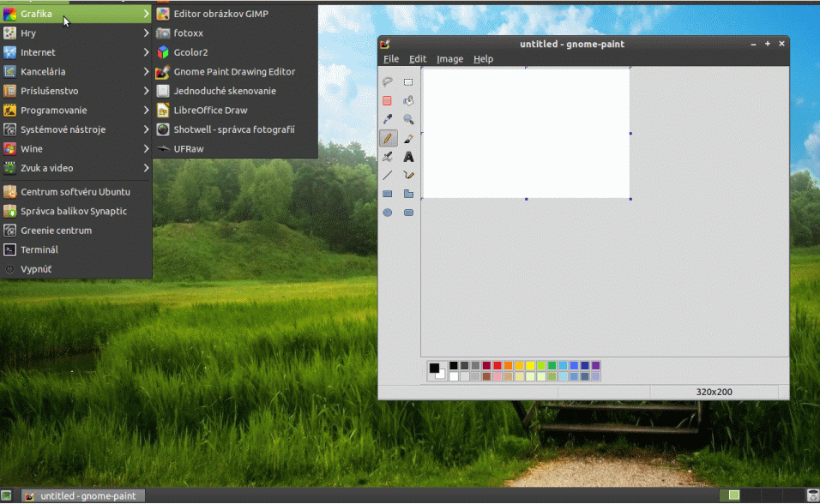Select the free-form lasso selection tool
820x504 pixels.
[388, 81]
